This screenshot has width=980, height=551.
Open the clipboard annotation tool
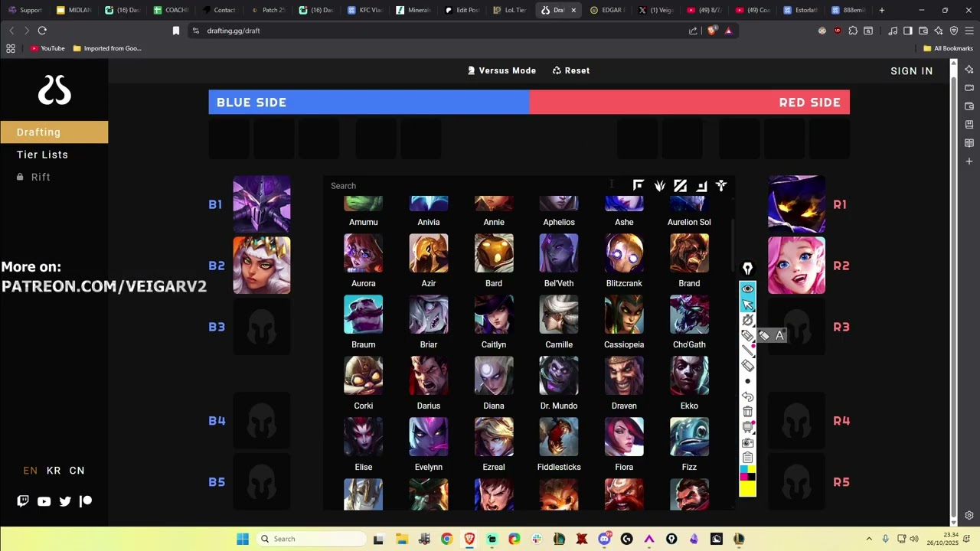(748, 458)
